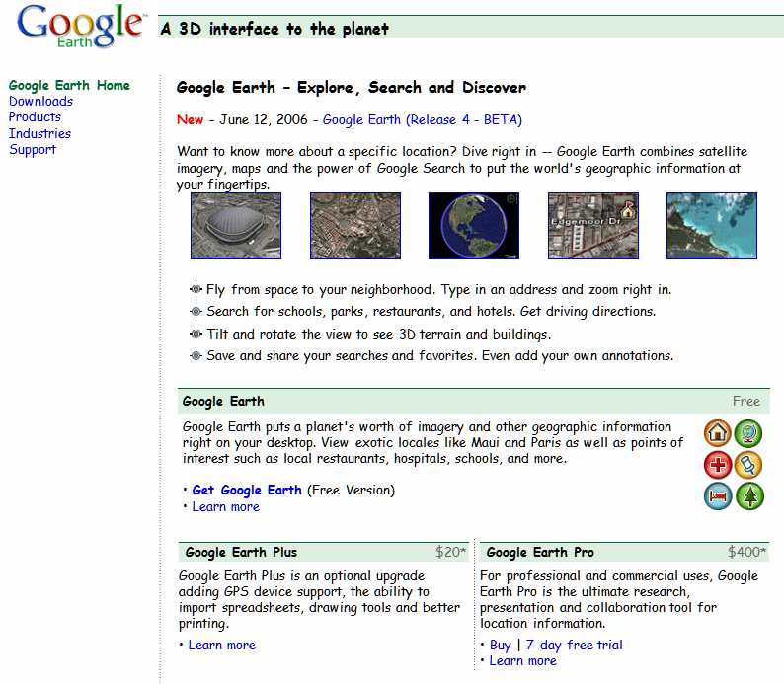Screen dimensions: 784x684
Task: Open the stadium 3D building thumbnail
Action: coord(236,225)
